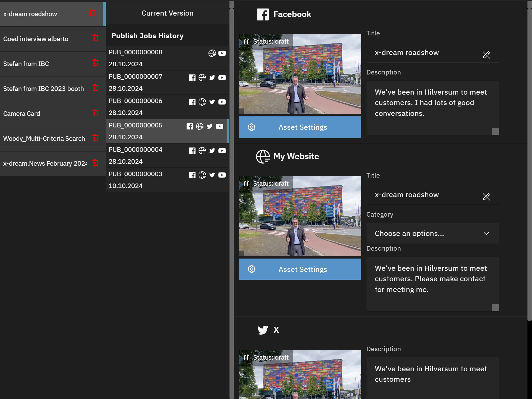Viewport: 532px width, 399px height.
Task: Click website globe icon on PUB_0000000008
Action: click(212, 53)
